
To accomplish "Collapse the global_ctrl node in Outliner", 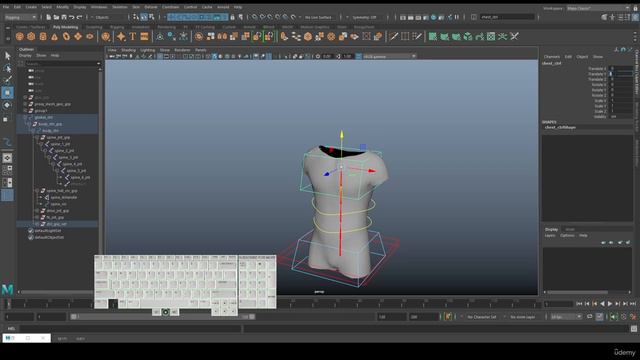I will click(25, 118).
